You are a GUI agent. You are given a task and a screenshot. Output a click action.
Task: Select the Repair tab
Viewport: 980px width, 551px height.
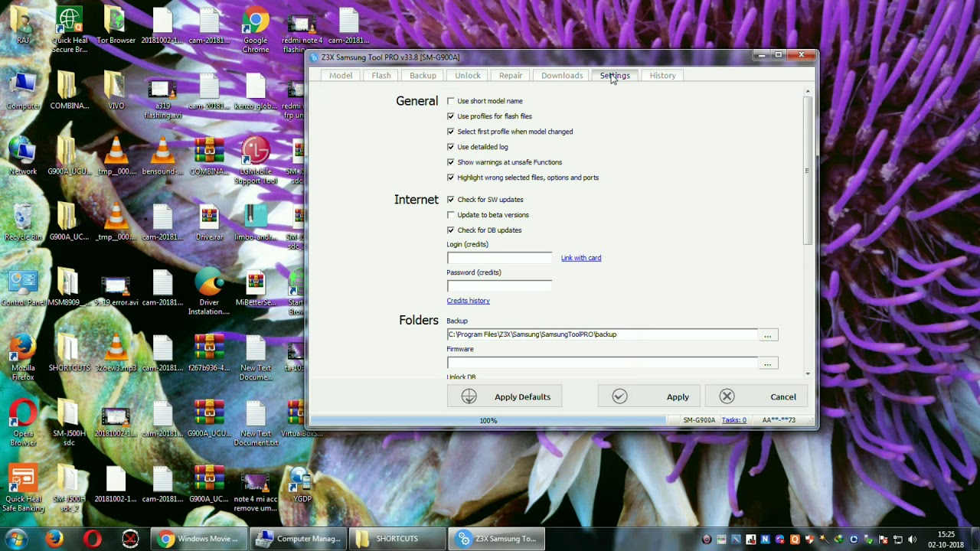pos(511,75)
